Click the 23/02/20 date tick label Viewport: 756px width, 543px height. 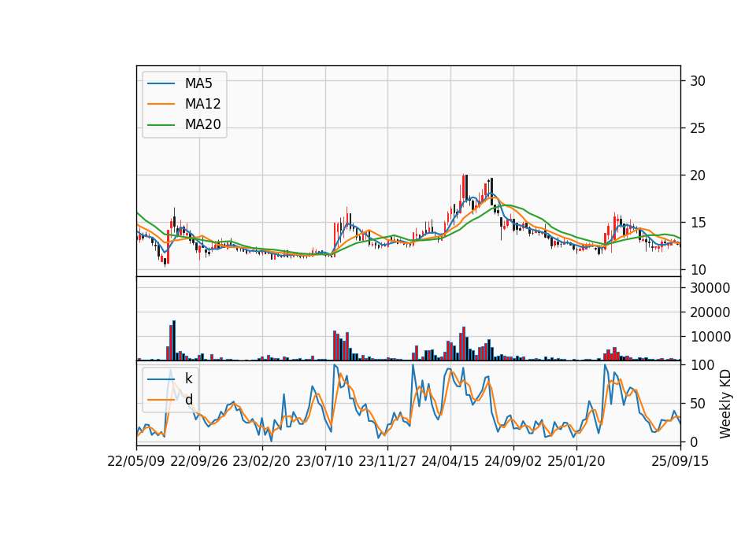coord(261,461)
